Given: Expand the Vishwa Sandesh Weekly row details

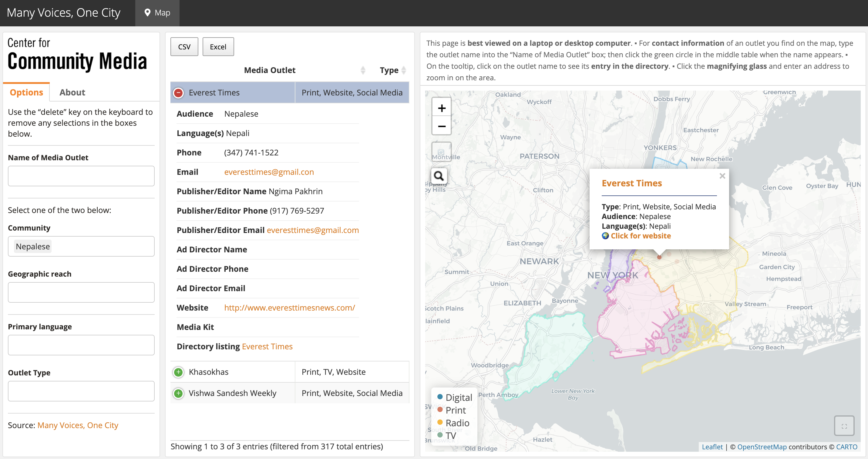Looking at the screenshot, I should point(178,393).
